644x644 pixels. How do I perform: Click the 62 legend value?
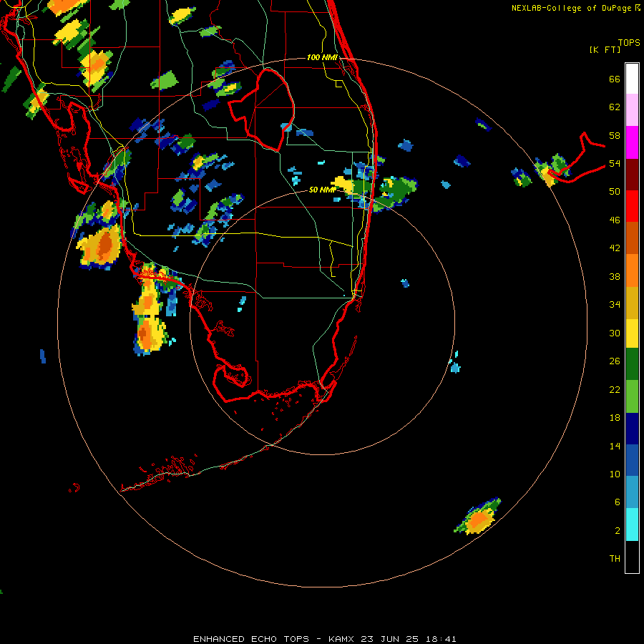615,107
